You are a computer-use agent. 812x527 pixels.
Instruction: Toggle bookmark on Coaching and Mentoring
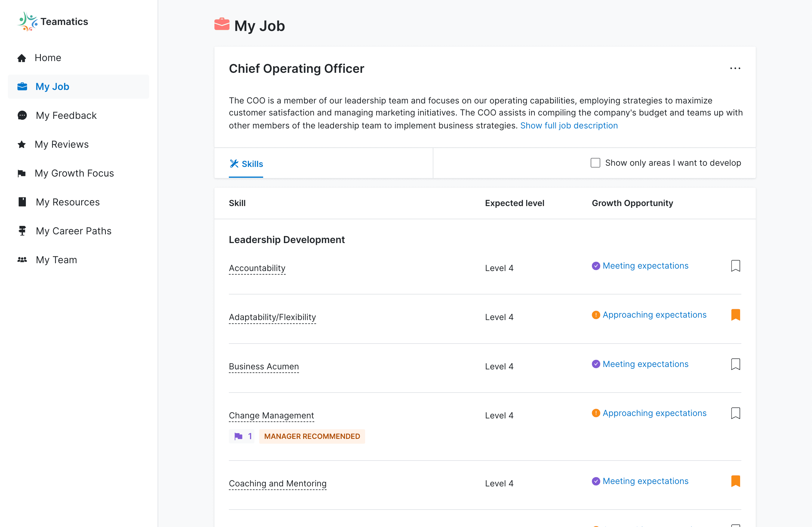tap(735, 481)
